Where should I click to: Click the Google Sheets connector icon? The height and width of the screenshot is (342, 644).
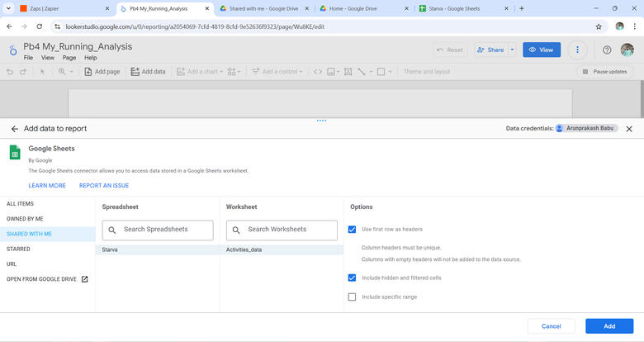(x=15, y=153)
